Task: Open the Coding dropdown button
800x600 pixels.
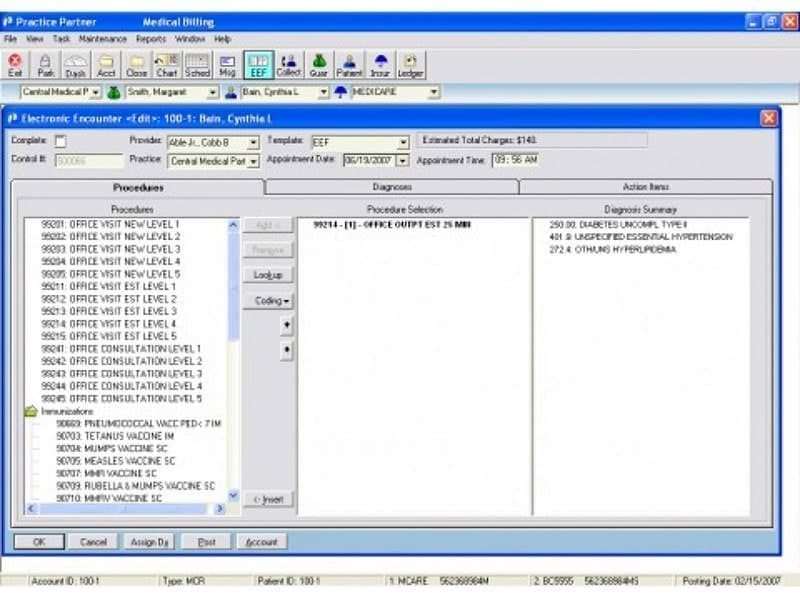Action: point(271,300)
